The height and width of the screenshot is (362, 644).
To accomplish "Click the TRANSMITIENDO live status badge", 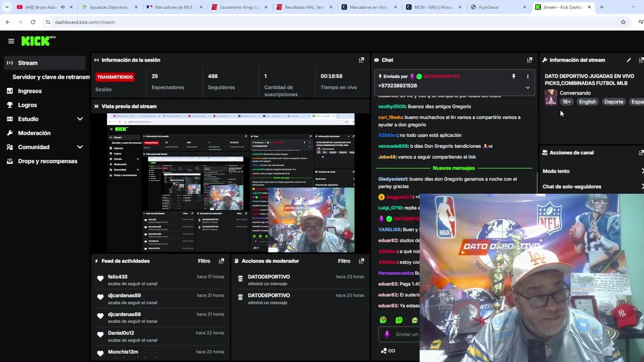I will (115, 77).
